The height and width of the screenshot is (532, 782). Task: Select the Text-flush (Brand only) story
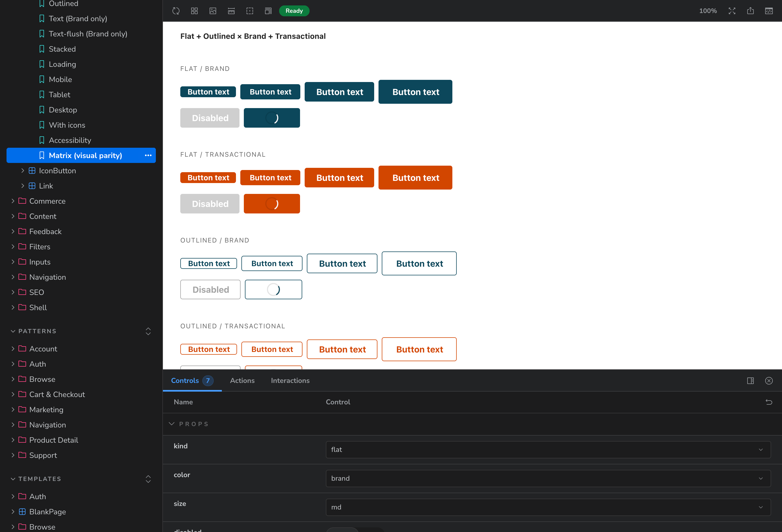coord(88,34)
